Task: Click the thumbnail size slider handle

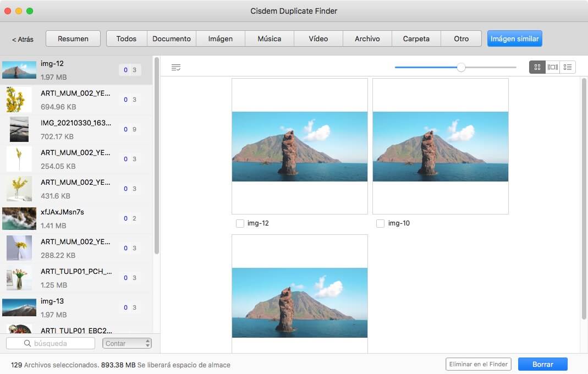Action: coord(461,67)
